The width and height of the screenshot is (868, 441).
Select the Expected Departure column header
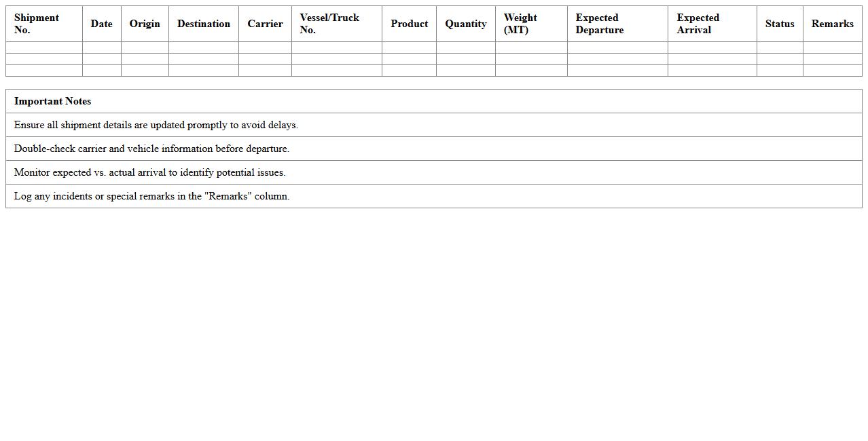(600, 24)
